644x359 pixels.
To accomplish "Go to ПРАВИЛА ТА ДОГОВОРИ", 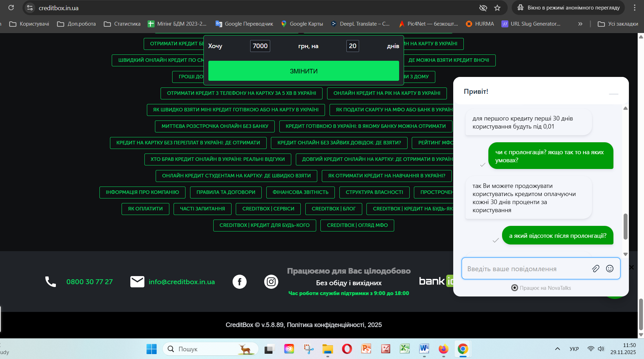I will [226, 192].
